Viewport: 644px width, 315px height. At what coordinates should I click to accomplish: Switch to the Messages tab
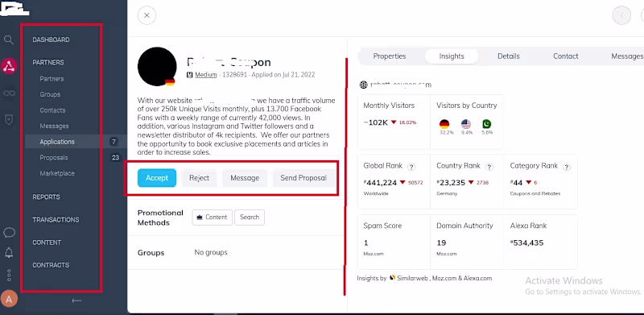[627, 56]
